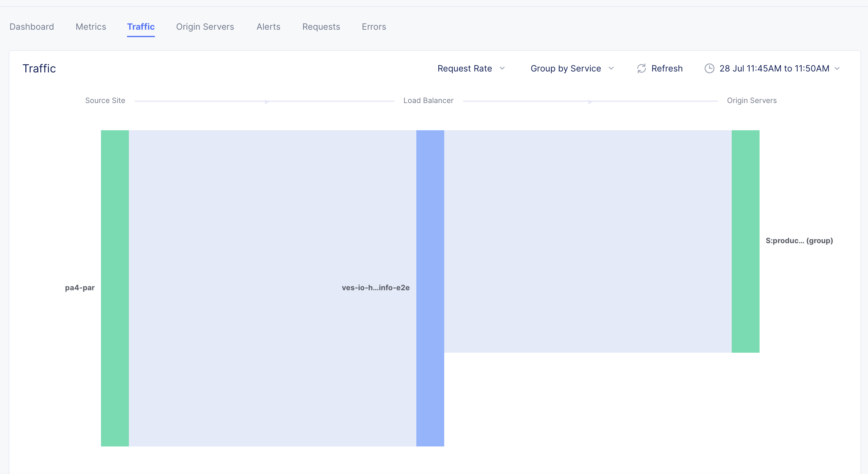
Task: Click the Traffic heading
Action: click(39, 68)
